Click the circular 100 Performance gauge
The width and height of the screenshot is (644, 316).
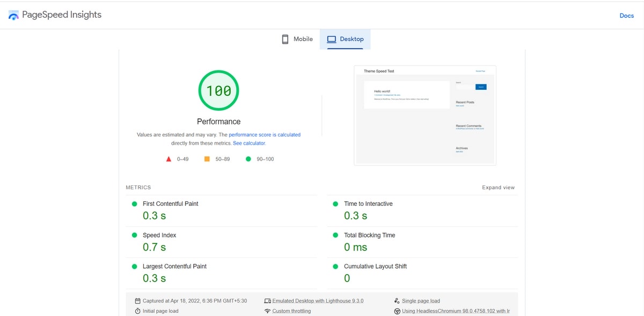coord(218,90)
